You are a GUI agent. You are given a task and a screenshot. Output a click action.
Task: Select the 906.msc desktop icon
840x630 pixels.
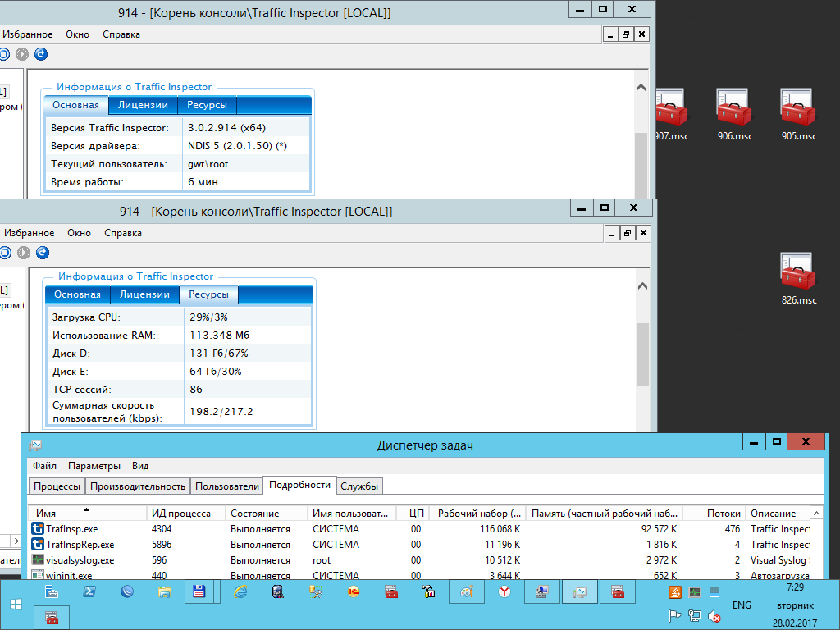click(735, 115)
